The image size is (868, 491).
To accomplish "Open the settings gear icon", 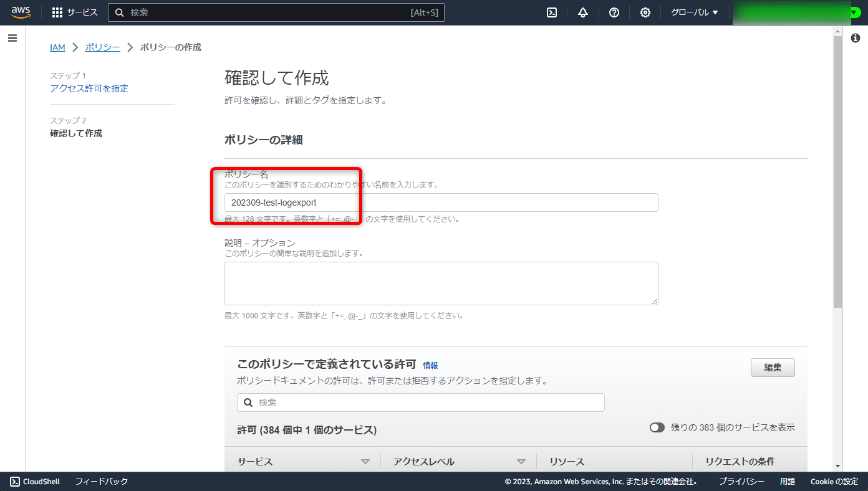I will coord(645,12).
